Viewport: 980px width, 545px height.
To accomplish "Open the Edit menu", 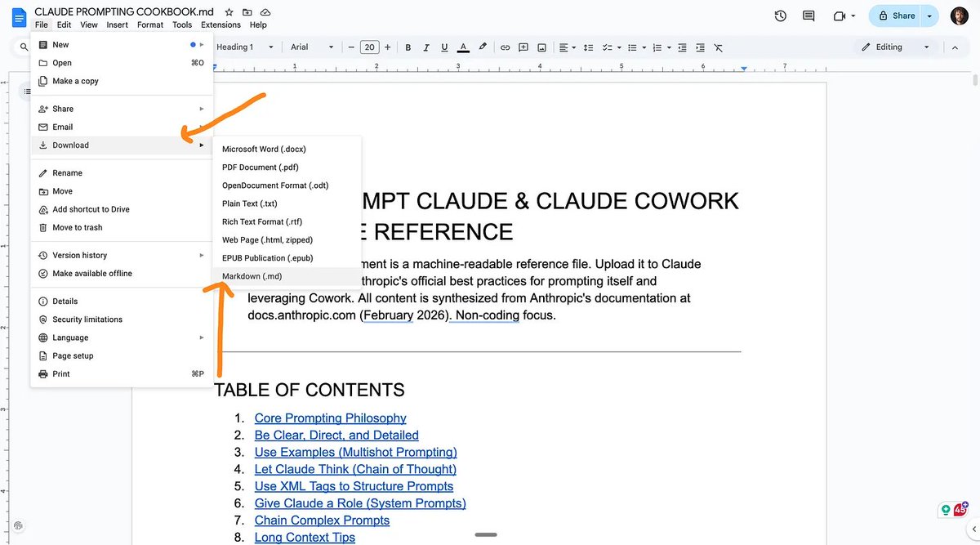I will tap(64, 25).
